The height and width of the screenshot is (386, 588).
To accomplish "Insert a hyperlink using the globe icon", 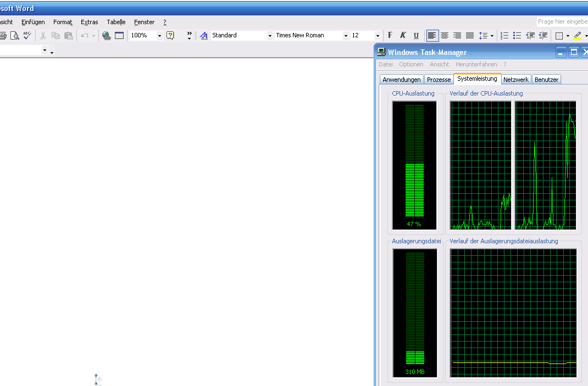I will [107, 36].
